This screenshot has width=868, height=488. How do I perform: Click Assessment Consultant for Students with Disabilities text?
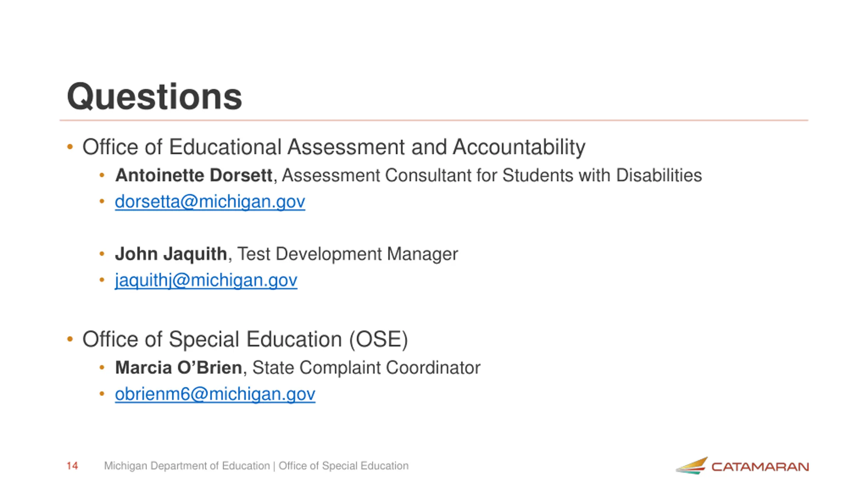492,175
